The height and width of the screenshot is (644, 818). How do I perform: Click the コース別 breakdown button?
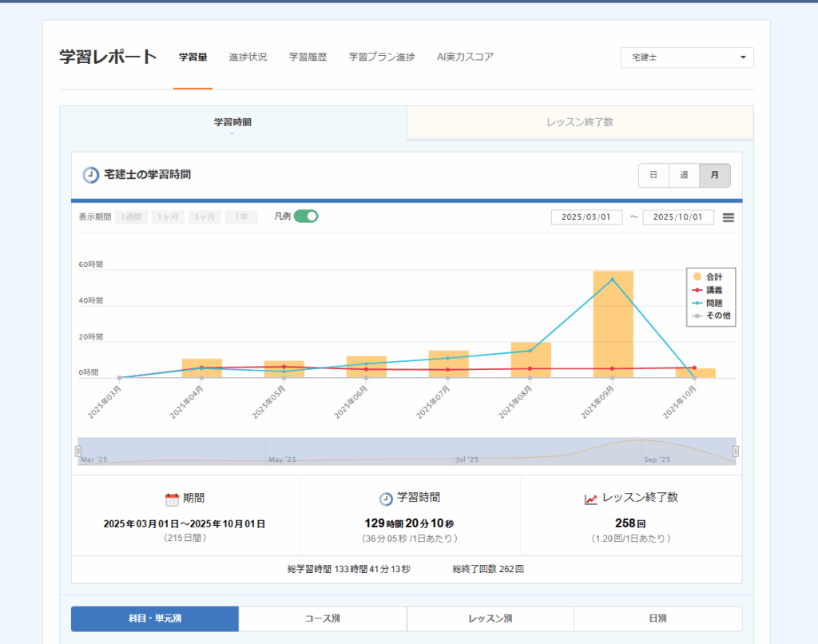[x=322, y=619]
